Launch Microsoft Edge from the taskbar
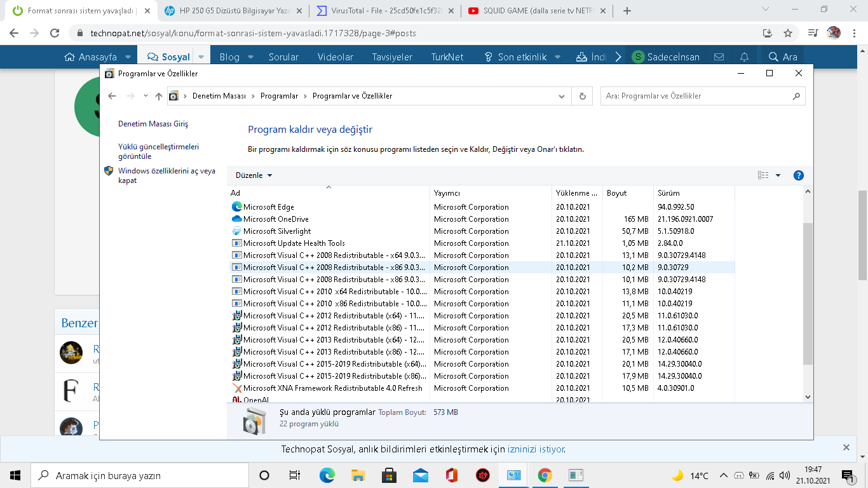 point(327,475)
